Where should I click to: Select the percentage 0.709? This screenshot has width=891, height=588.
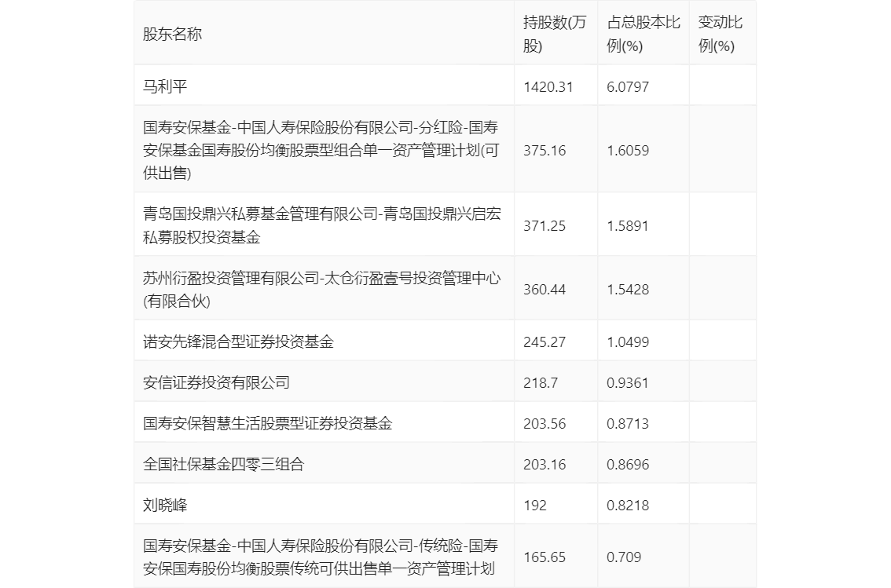[x=624, y=557]
